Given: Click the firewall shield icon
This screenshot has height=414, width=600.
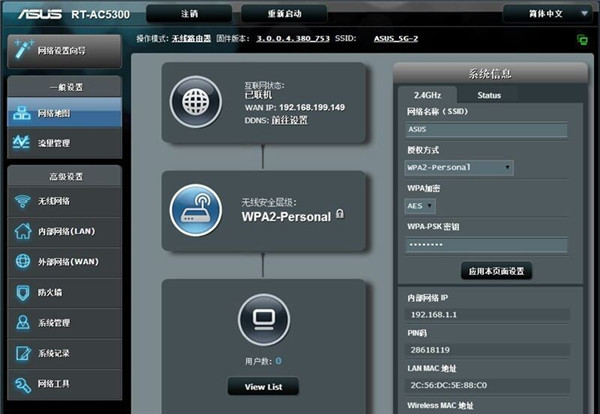Looking at the screenshot, I should pyautogui.click(x=23, y=292).
